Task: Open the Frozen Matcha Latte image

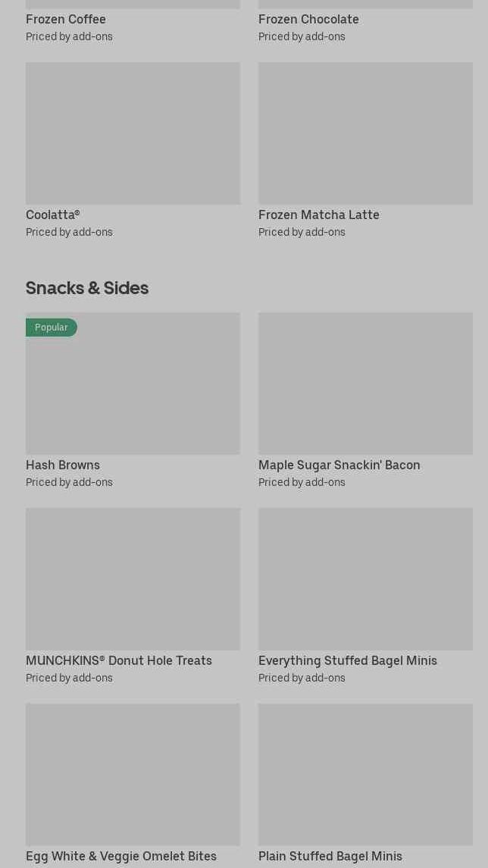Action: (365, 133)
